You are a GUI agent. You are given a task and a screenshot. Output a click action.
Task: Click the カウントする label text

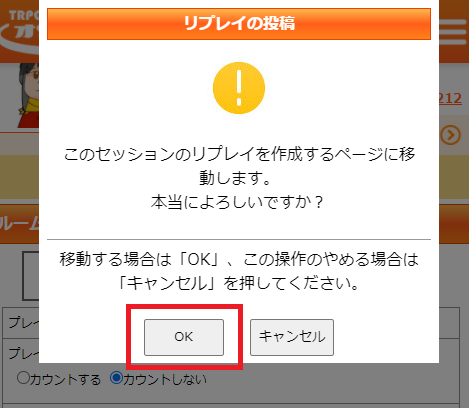coord(65,380)
